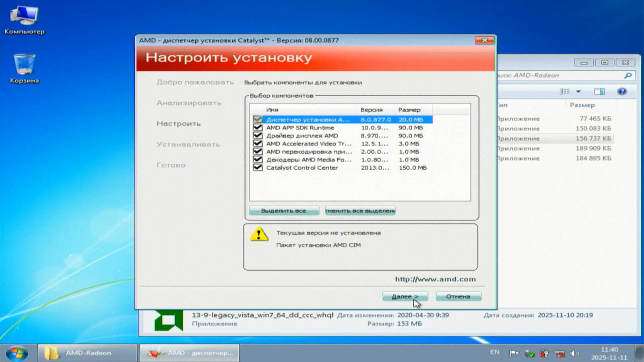Click the Safely Remove Hardware tray icon
644x362 pixels.
pos(529,353)
